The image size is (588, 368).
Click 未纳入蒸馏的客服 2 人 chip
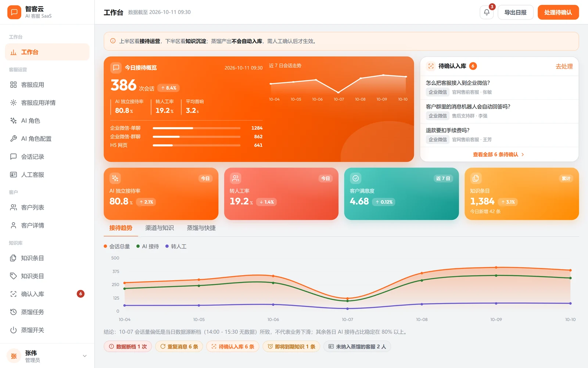[x=357, y=347]
